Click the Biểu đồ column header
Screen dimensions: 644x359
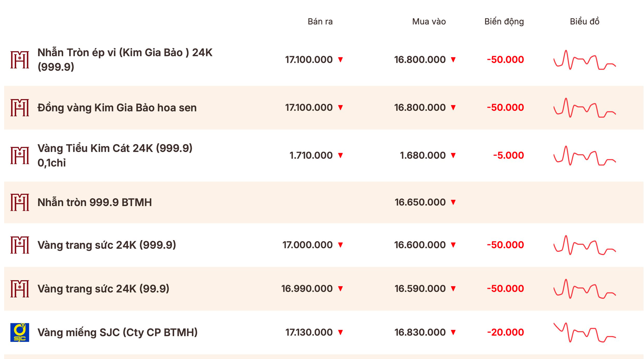[584, 21]
